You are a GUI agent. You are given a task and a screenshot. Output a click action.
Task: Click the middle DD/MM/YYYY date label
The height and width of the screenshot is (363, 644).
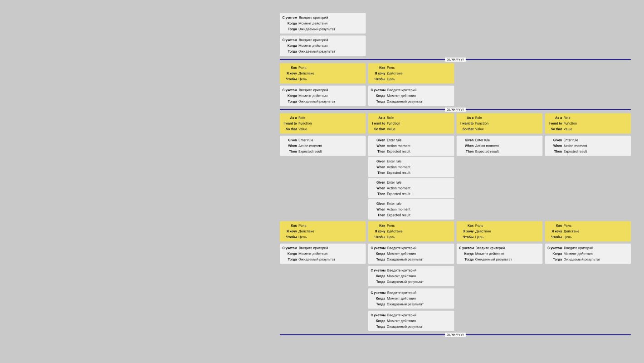tap(455, 109)
